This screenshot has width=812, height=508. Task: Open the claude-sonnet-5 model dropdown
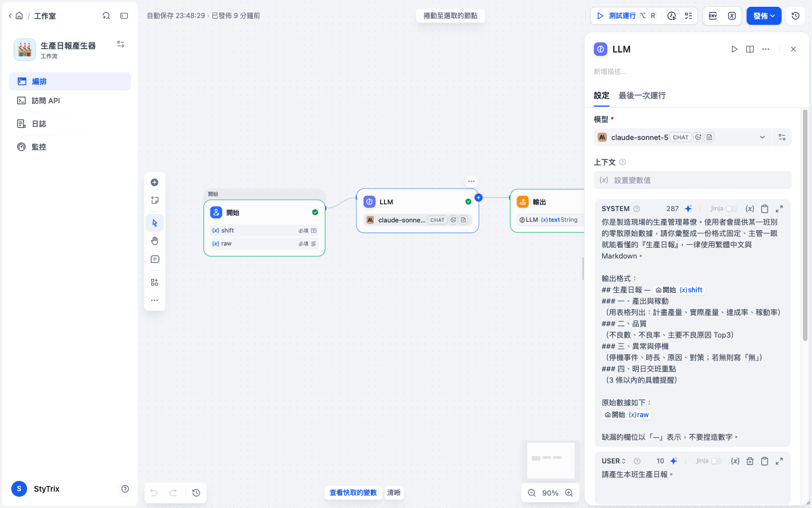pyautogui.click(x=683, y=137)
